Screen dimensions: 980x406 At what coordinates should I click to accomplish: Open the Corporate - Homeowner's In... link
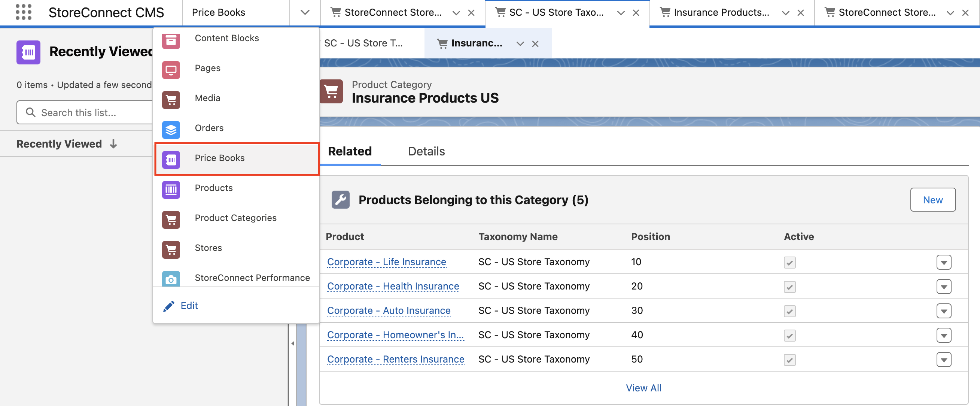coord(395,335)
